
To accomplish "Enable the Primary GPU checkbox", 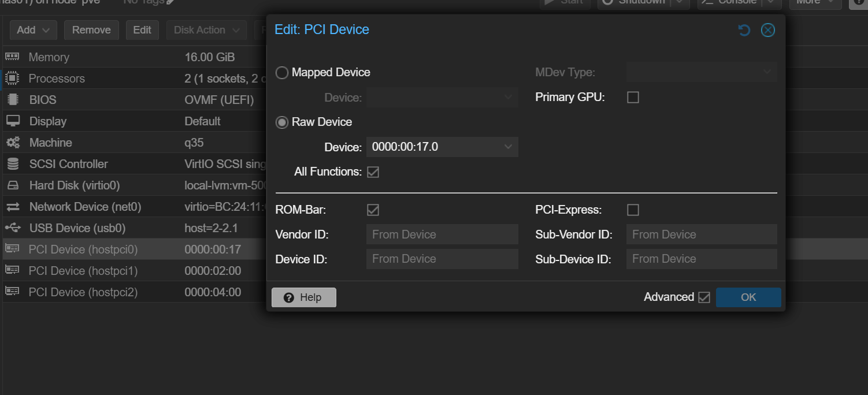I will pyautogui.click(x=633, y=98).
